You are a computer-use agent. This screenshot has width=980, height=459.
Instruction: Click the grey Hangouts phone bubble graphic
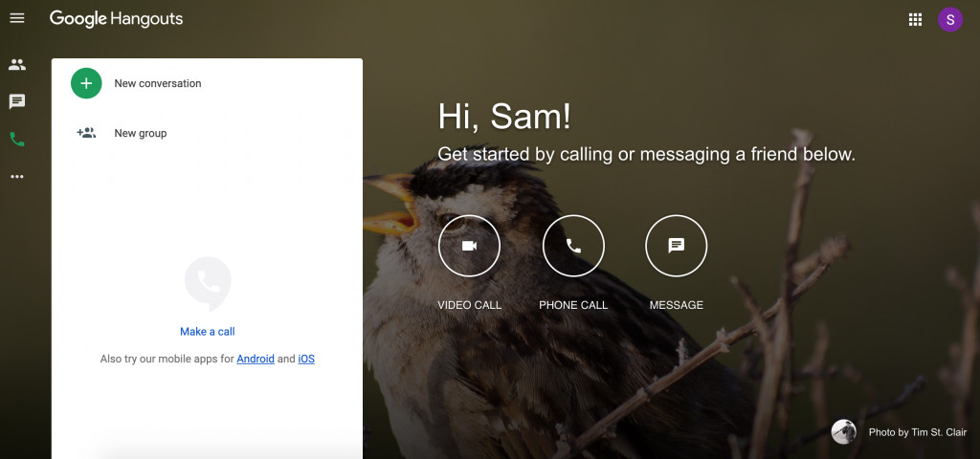208,283
